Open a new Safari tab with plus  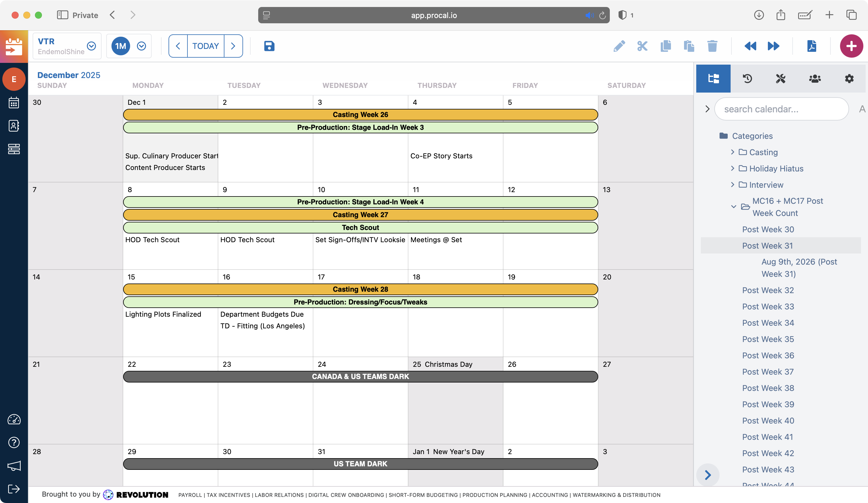[829, 15]
